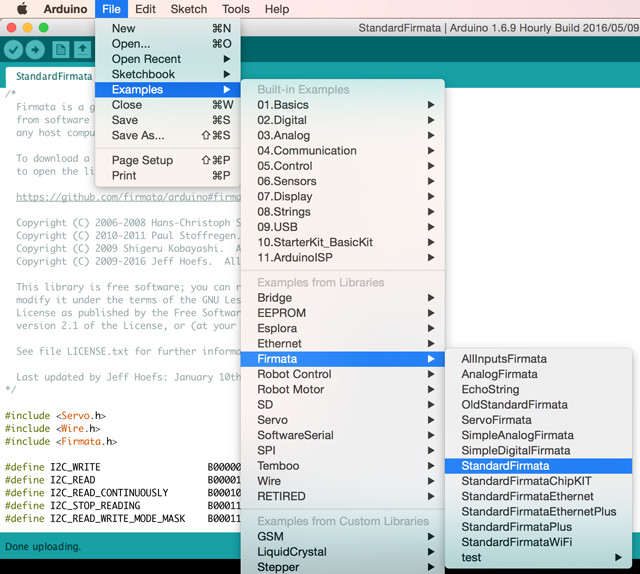Open the StandardFirmataEthernetPlus example
Viewport: 640px width, 574px height.
[x=538, y=512]
